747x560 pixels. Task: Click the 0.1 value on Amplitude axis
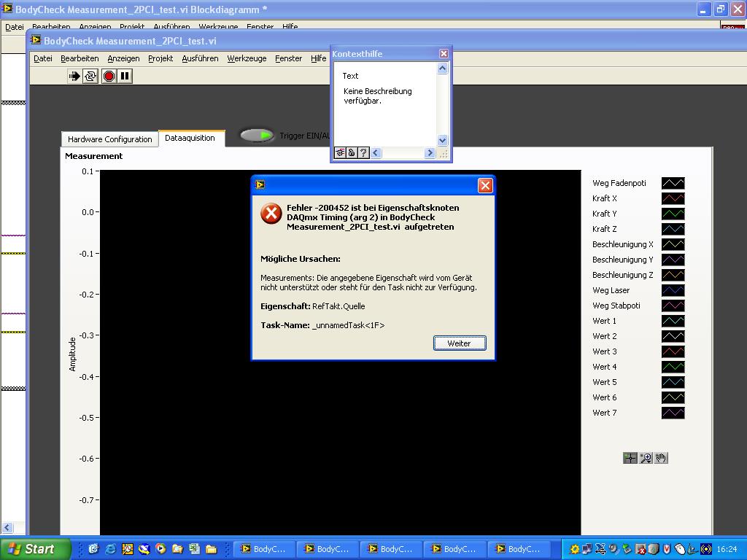[88, 171]
